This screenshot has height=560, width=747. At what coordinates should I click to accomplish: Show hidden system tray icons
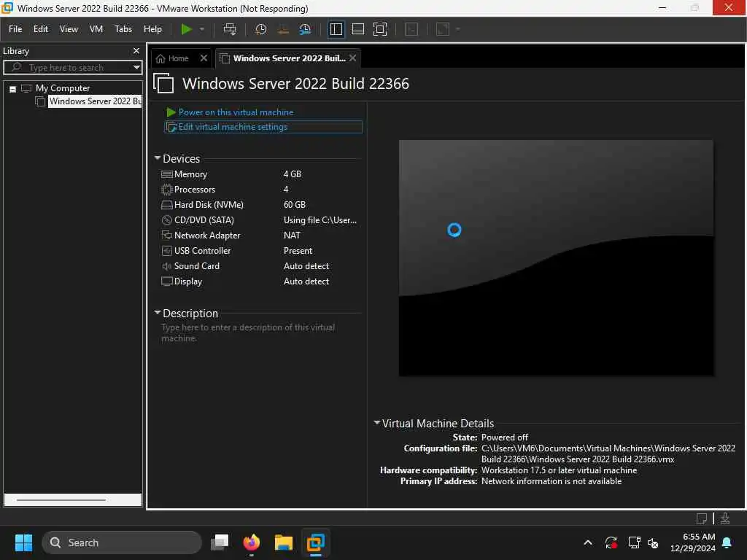point(588,542)
